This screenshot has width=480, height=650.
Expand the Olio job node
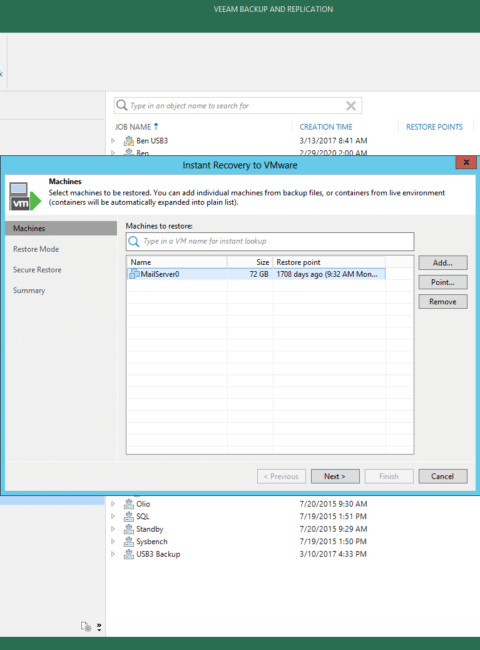click(113, 504)
